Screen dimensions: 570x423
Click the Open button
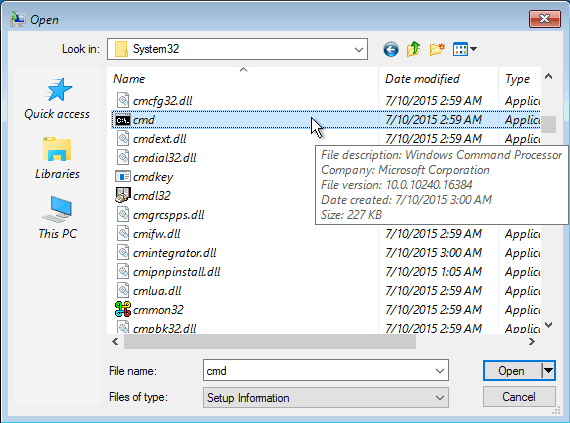pos(513,371)
